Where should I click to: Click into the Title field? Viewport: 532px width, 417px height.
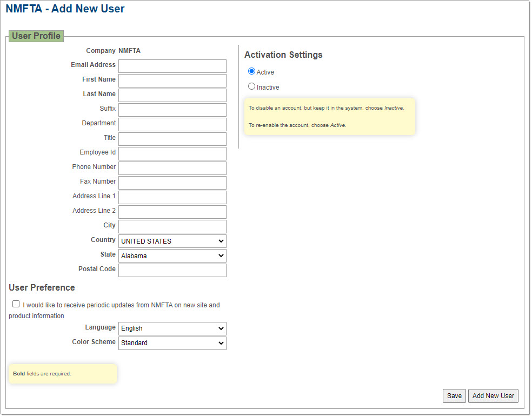(x=172, y=139)
